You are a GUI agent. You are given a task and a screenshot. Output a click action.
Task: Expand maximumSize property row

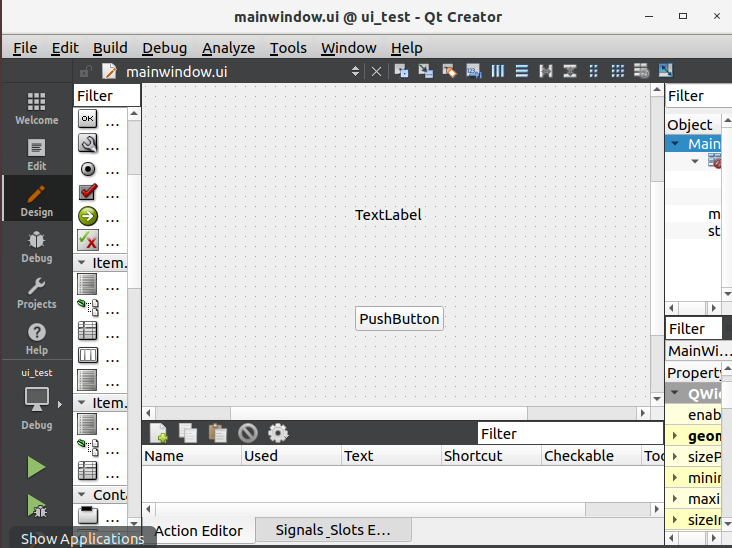(675, 499)
